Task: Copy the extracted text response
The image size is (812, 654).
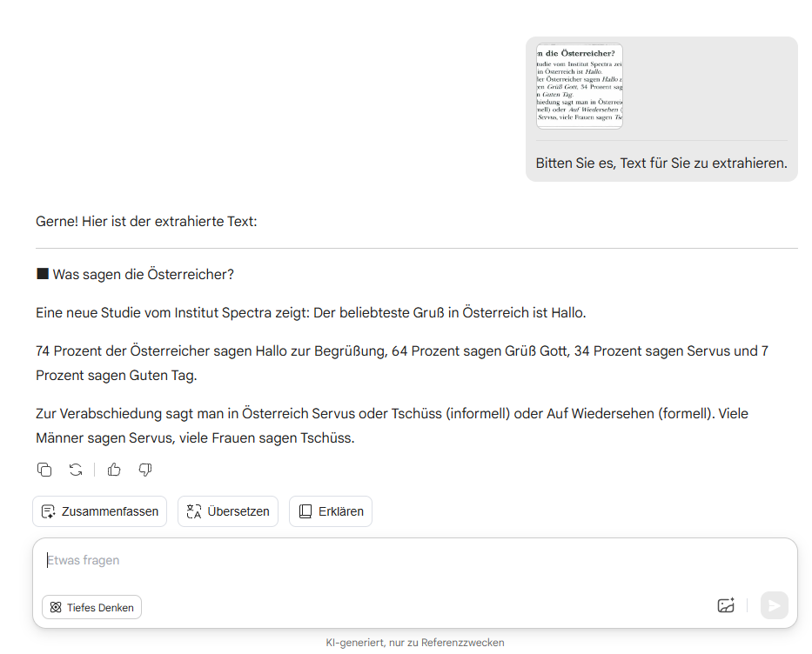Action: [44, 470]
